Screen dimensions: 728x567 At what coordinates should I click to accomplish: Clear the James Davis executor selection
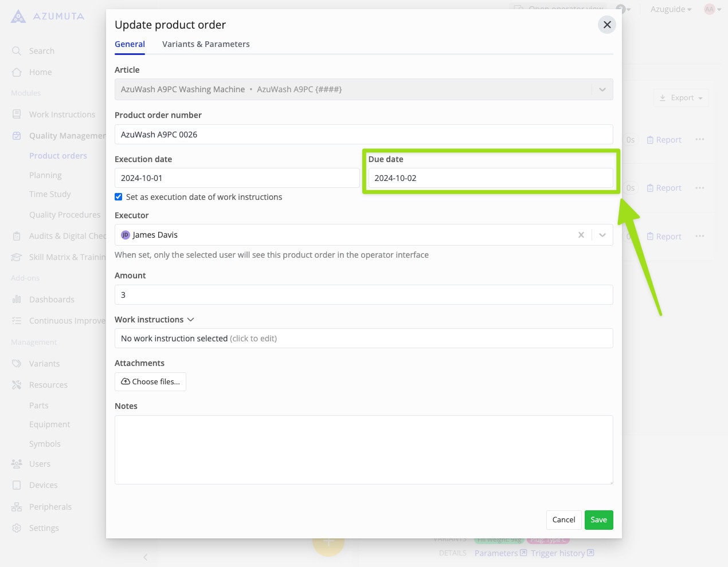581,234
